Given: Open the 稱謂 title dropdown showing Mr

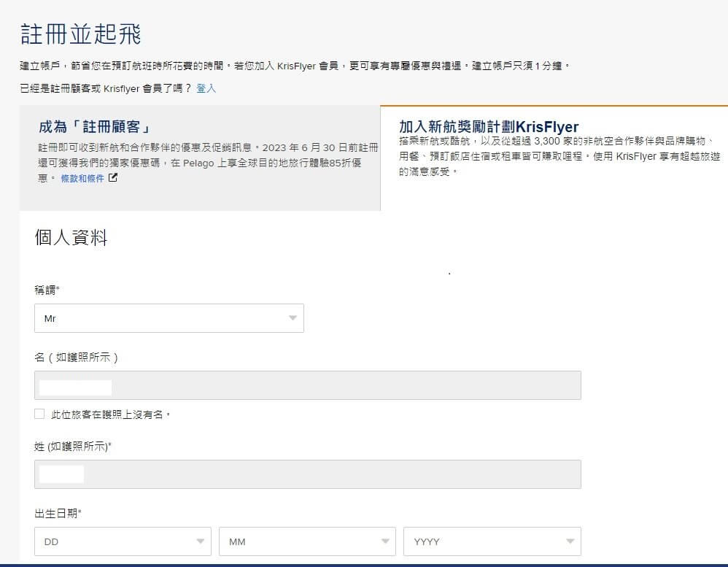Looking at the screenshot, I should 169,318.
